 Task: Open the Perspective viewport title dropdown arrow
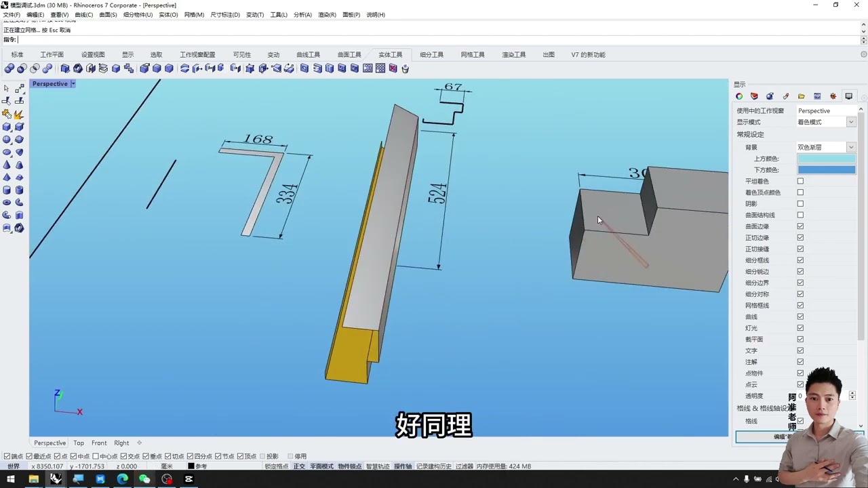(73, 84)
